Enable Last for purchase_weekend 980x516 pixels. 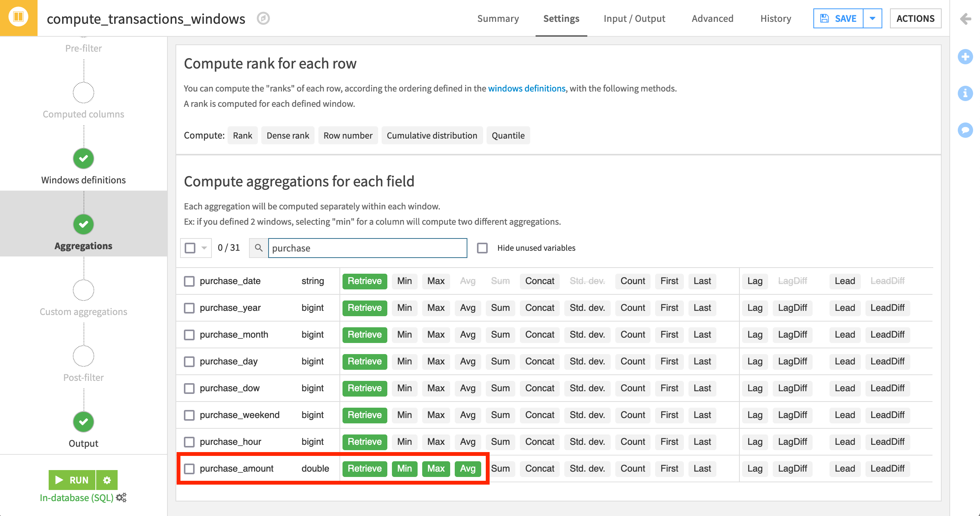point(702,415)
